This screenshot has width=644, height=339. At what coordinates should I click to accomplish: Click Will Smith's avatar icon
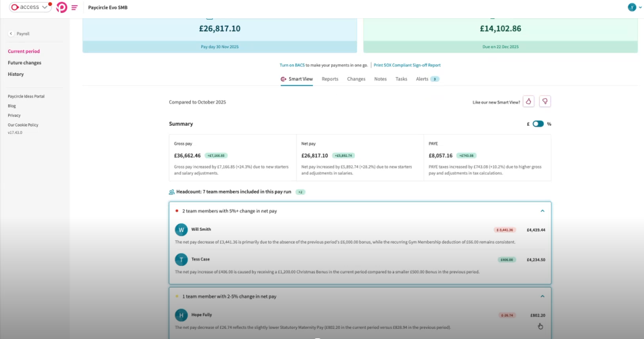[181, 230]
